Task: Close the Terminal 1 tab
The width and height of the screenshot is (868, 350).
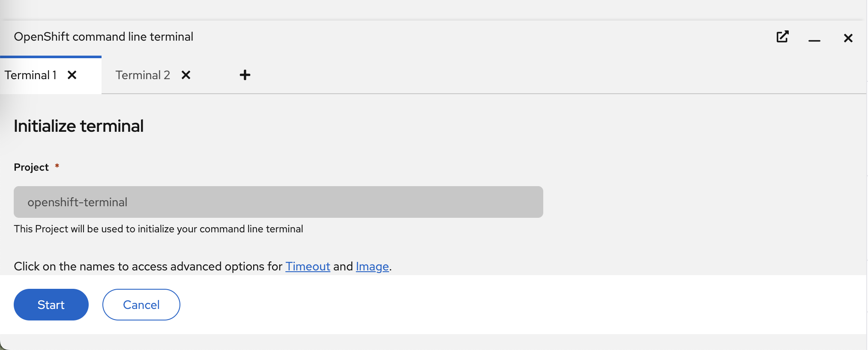Action: pos(72,75)
